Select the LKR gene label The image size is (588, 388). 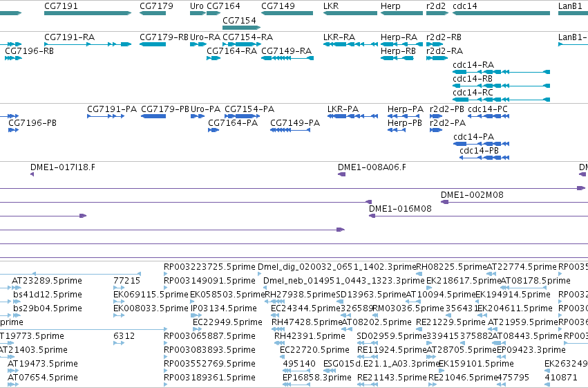[x=331, y=6]
